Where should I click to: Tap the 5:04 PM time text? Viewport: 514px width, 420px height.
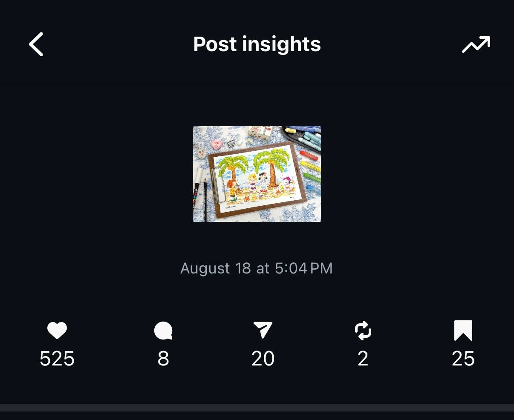click(x=303, y=268)
